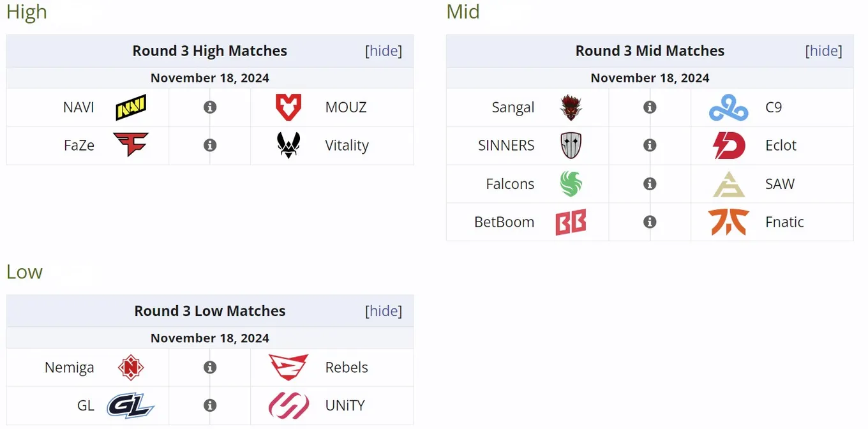Click the NAVI team logo
This screenshot has height=429, width=868.
click(x=131, y=107)
